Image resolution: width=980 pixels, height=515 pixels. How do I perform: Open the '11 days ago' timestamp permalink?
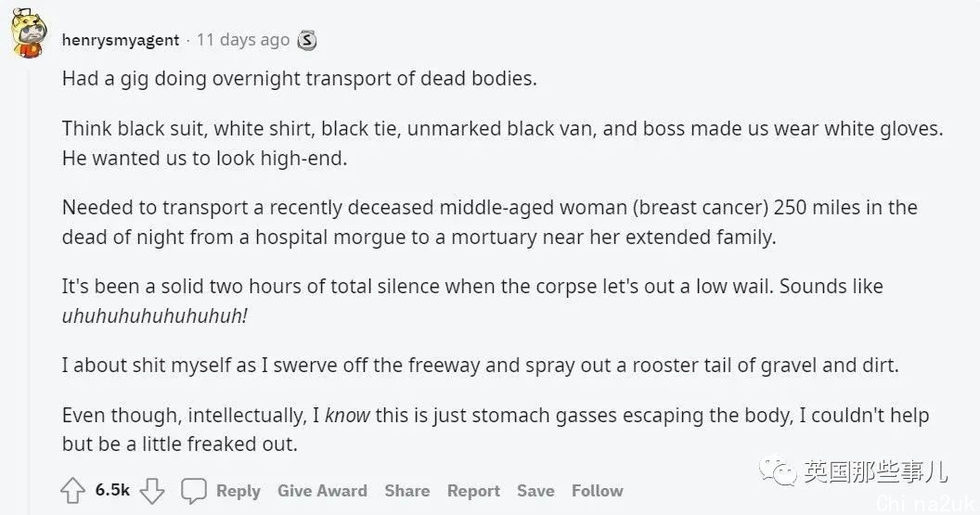click(x=243, y=40)
